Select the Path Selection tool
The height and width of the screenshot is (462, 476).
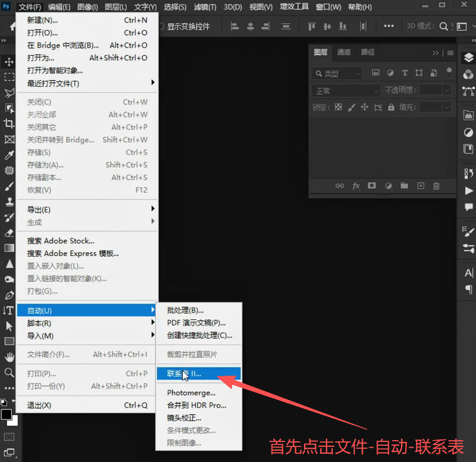click(x=9, y=326)
